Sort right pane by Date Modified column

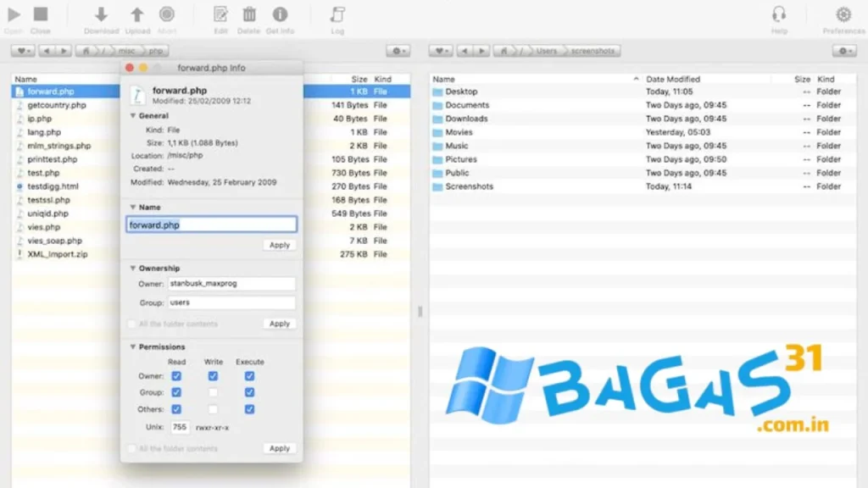pos(672,79)
